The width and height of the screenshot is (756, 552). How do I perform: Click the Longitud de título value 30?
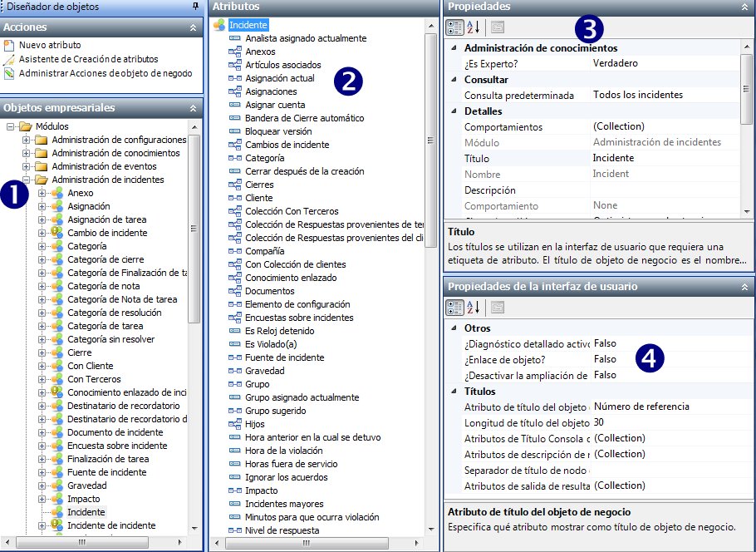(673, 422)
